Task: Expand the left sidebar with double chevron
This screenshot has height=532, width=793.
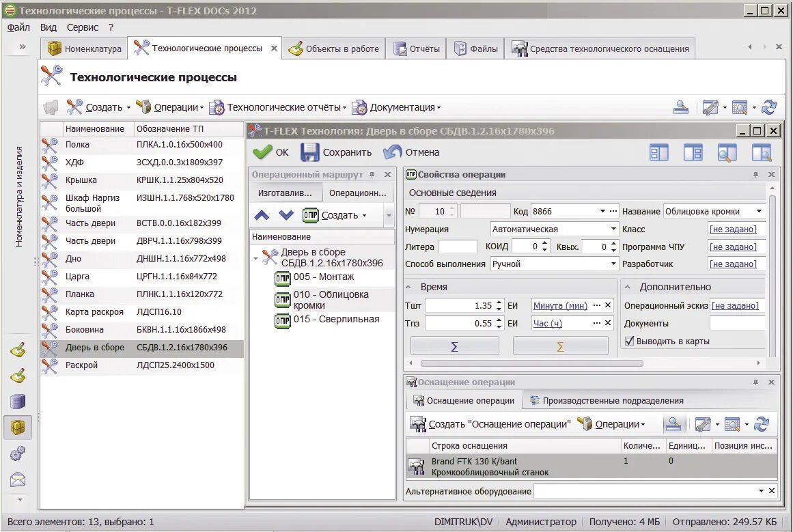Action: coord(23,46)
